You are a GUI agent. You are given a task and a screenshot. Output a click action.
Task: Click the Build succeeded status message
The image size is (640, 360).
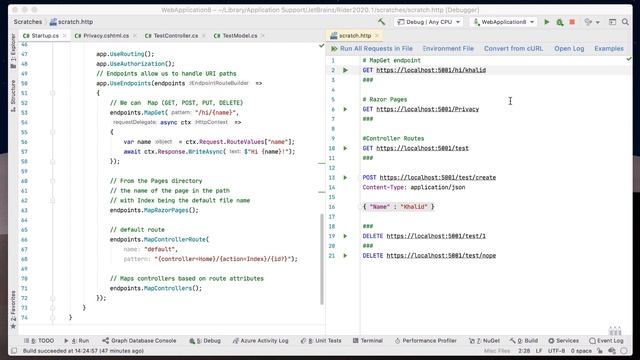click(83, 351)
